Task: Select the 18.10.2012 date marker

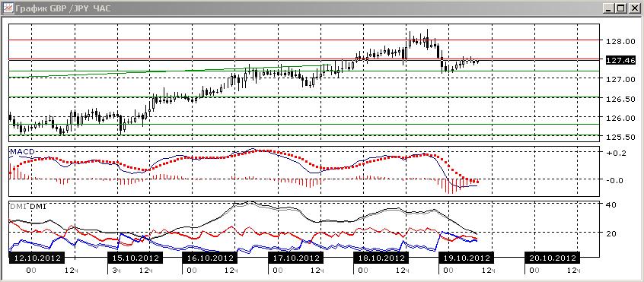Action: click(381, 258)
